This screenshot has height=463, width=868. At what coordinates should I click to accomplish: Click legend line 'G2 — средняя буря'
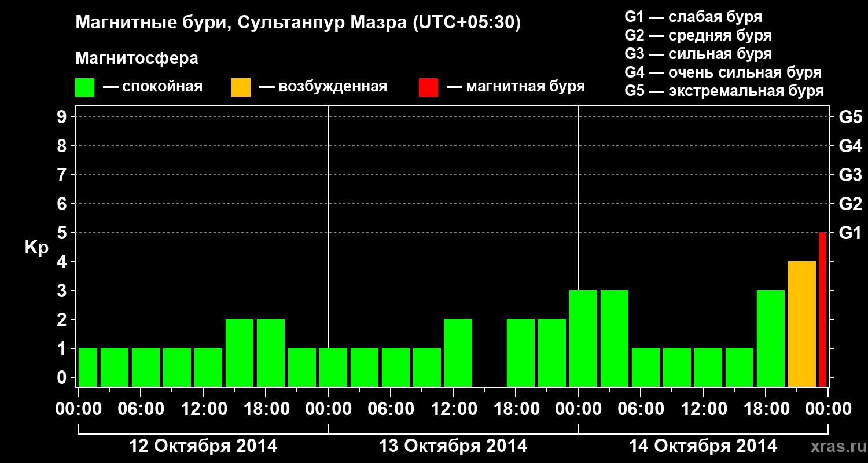(x=698, y=35)
